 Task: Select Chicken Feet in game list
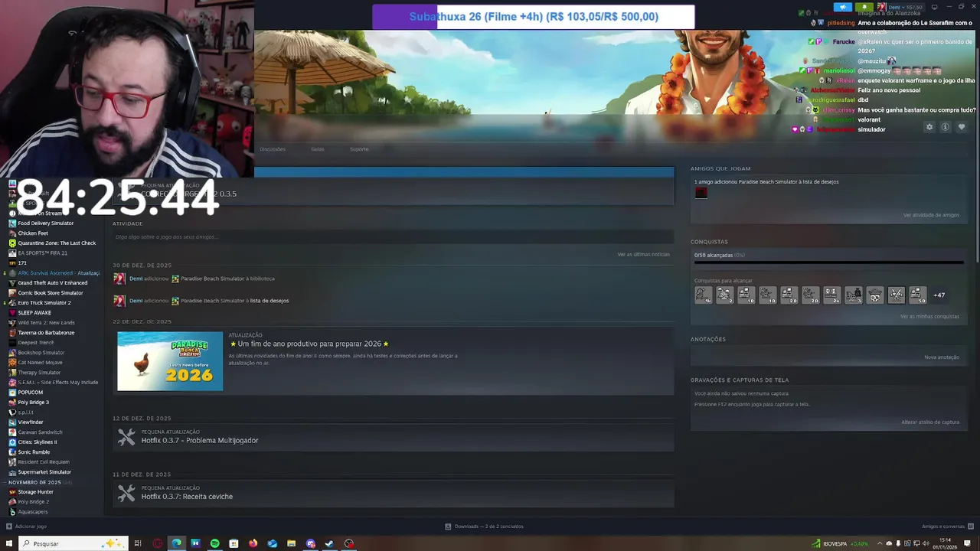click(33, 233)
